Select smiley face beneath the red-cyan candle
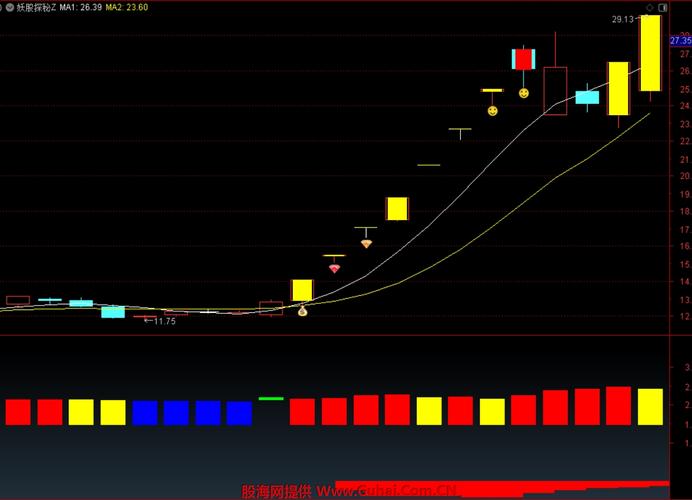This screenshot has height=500, width=692. point(523,93)
